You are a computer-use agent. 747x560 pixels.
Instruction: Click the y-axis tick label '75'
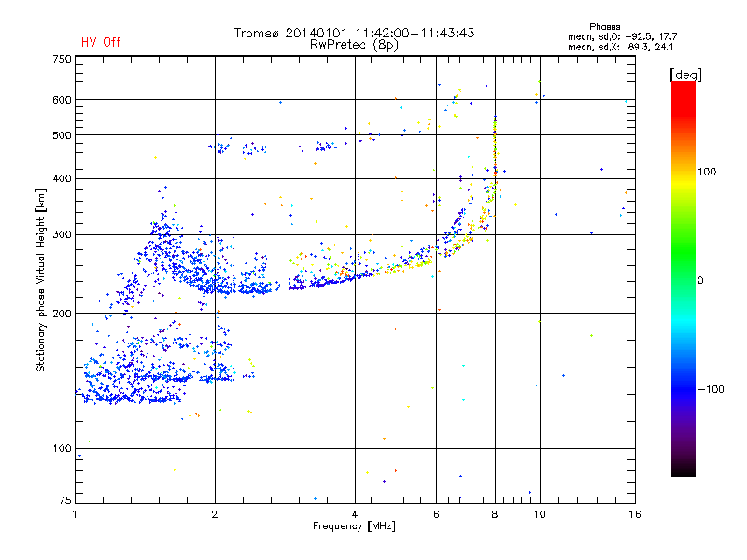click(x=65, y=500)
